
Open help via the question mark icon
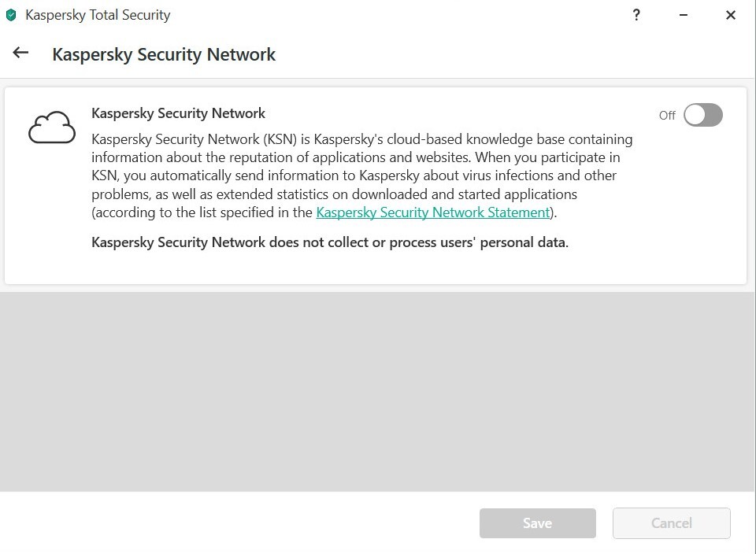636,15
